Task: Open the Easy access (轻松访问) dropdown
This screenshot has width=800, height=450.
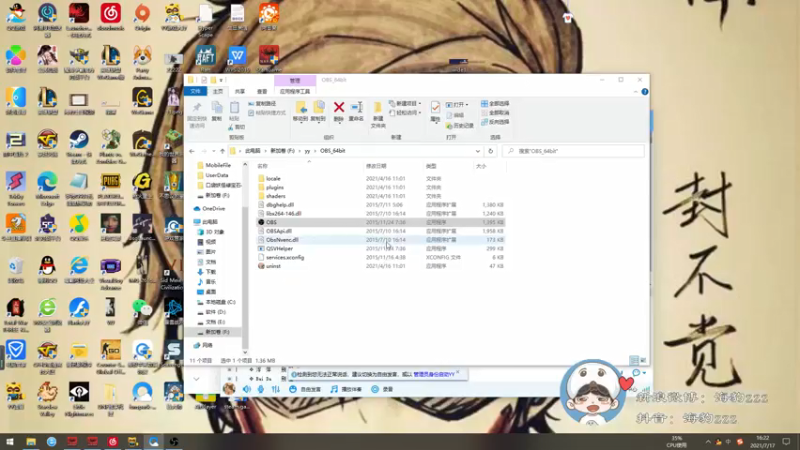Action: (405, 113)
